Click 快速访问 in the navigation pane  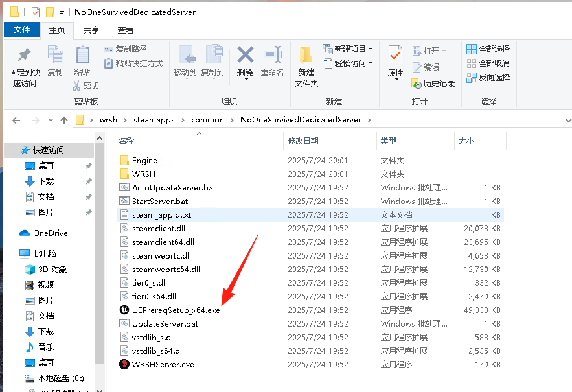click(48, 150)
